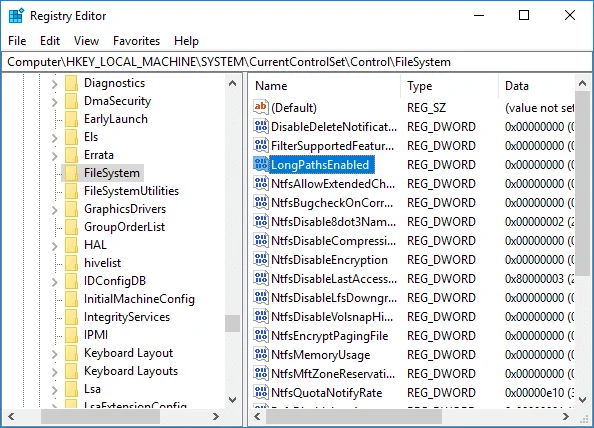Screen dimensions: 594x428
Task: Expand the Lsa key chevron
Action: point(55,389)
